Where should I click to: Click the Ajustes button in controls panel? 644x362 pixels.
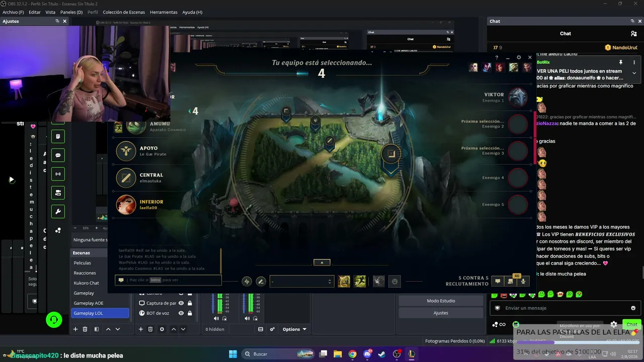coord(441,313)
